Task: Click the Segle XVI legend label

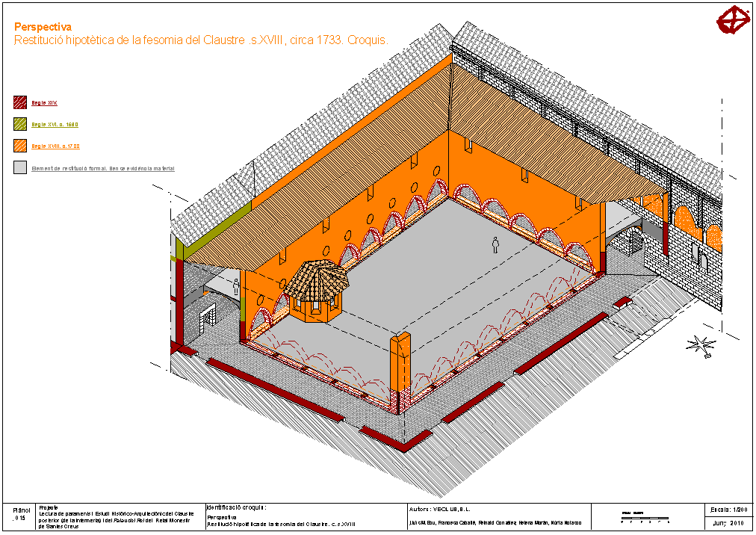Action: tap(55, 124)
